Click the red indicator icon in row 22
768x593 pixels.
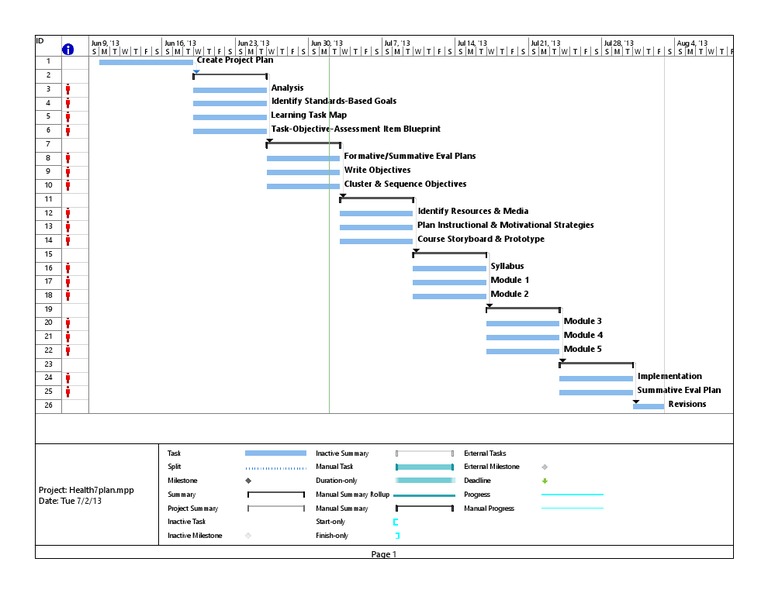click(68, 351)
